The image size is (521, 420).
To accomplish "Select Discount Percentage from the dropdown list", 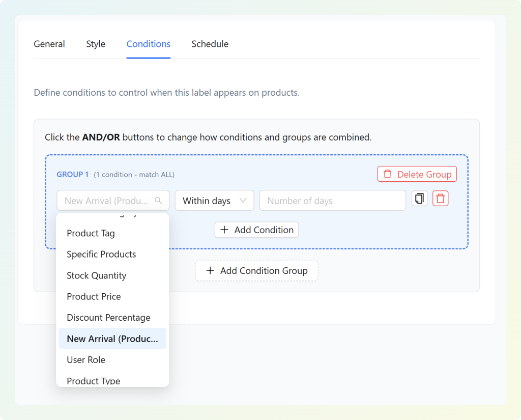I will click(x=108, y=317).
